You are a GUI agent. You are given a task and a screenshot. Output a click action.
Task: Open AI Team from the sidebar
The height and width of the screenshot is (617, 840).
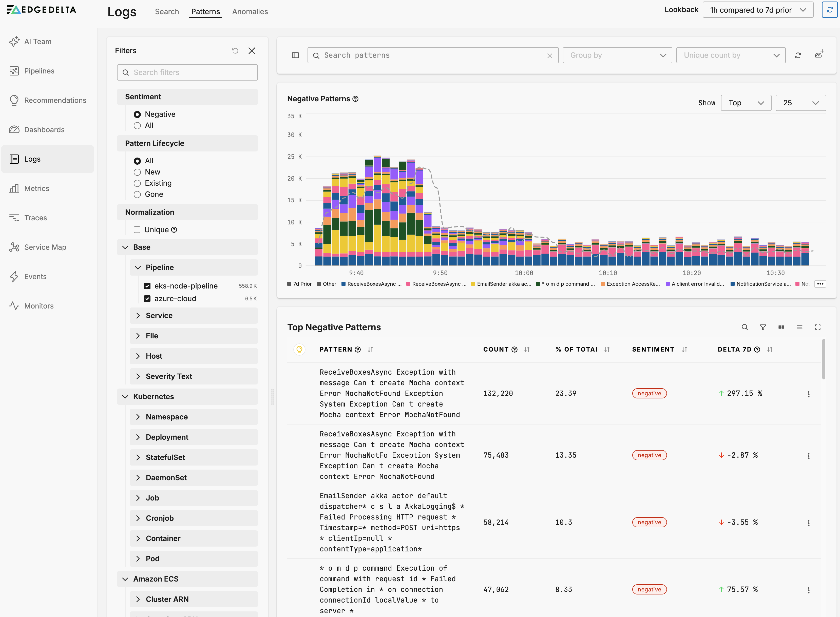point(38,42)
